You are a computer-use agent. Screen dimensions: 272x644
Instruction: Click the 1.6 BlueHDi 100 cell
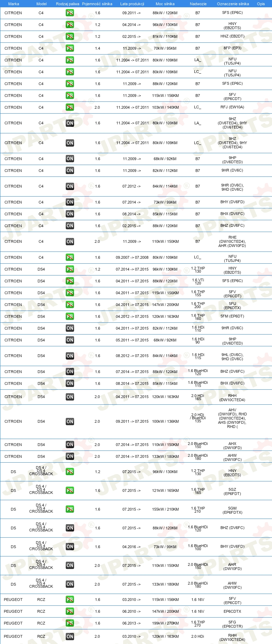click(198, 547)
